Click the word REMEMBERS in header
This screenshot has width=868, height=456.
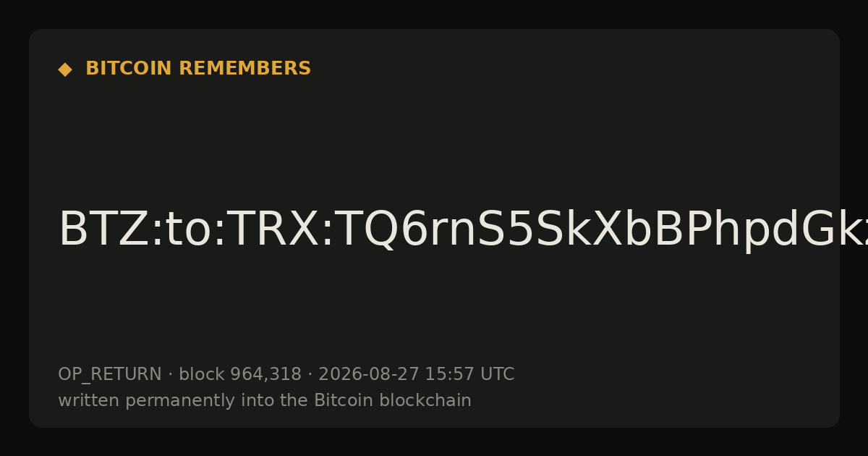coord(244,69)
